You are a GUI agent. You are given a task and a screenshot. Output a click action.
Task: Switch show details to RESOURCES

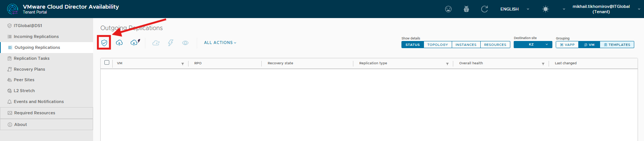[x=495, y=45]
